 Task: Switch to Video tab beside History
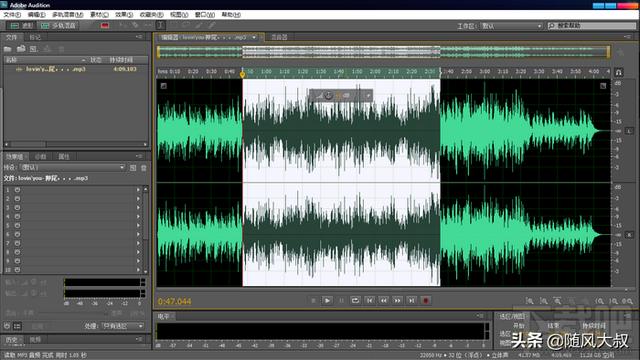pyautogui.click(x=35, y=339)
